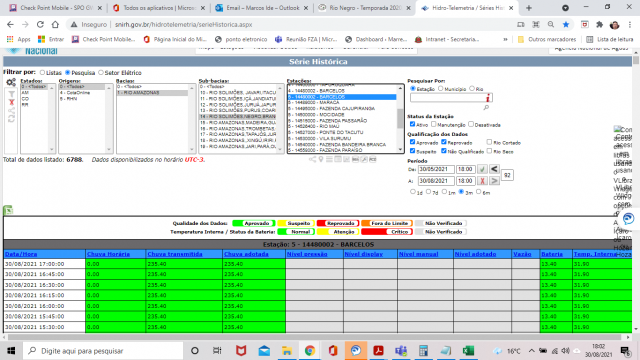Click the A end date field
The image size is (640, 360).
[436, 181]
